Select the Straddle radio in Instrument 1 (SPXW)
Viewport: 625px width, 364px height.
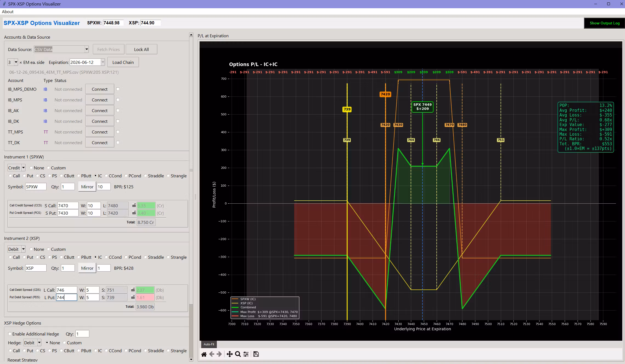click(146, 176)
